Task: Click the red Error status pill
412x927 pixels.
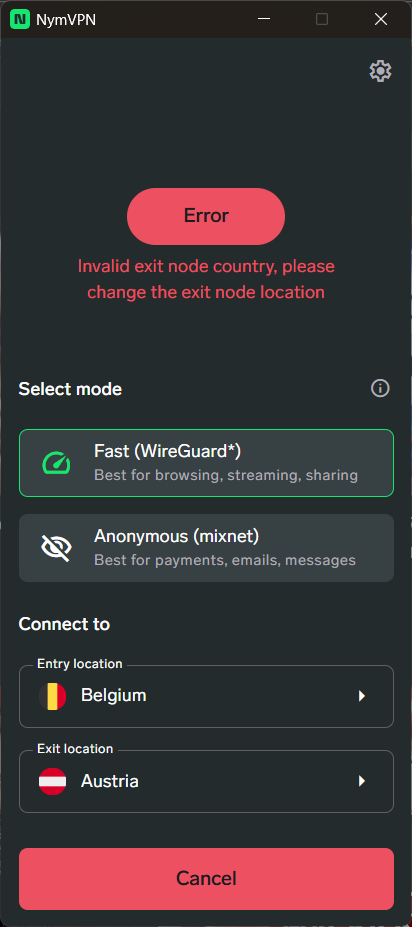Action: (x=206, y=216)
